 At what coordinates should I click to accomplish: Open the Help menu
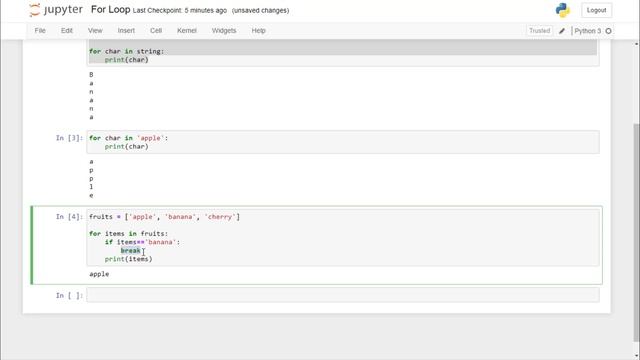coord(258,31)
